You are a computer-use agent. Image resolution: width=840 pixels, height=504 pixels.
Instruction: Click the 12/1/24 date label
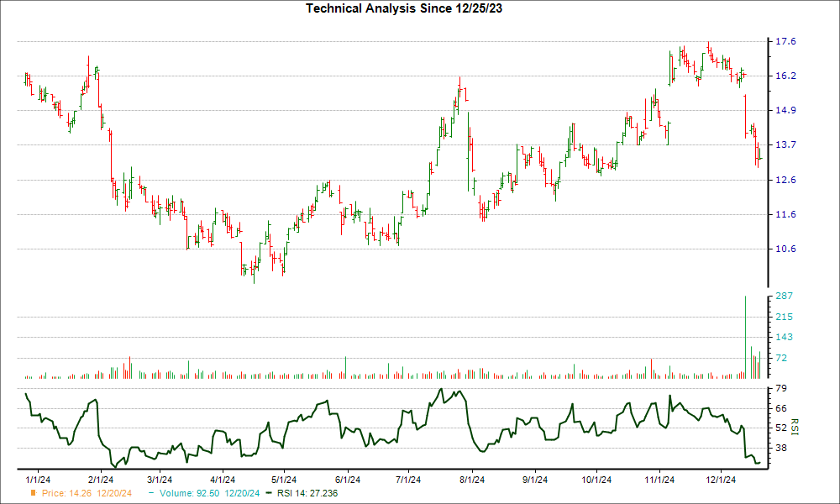(x=721, y=480)
